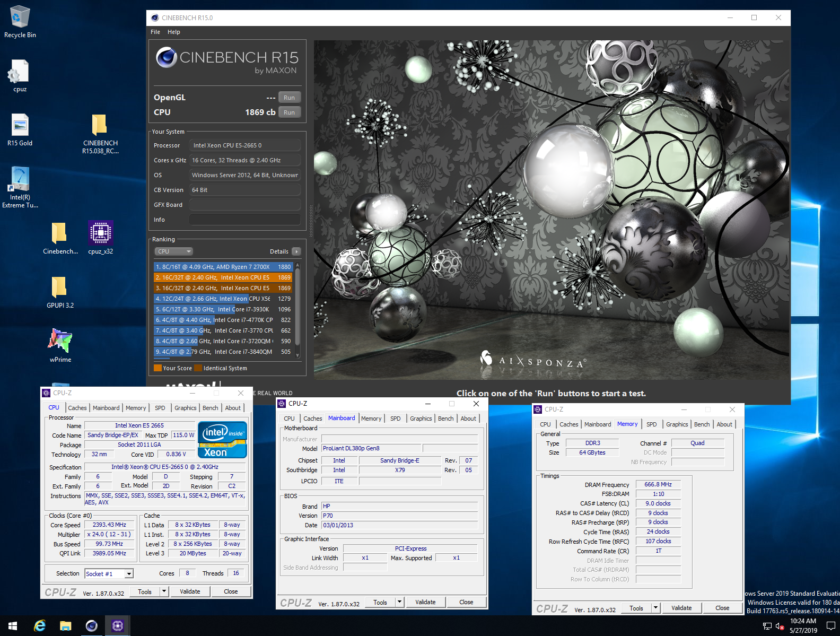
Task: Click Core Speed value 2393.43 MHz
Action: pos(109,525)
